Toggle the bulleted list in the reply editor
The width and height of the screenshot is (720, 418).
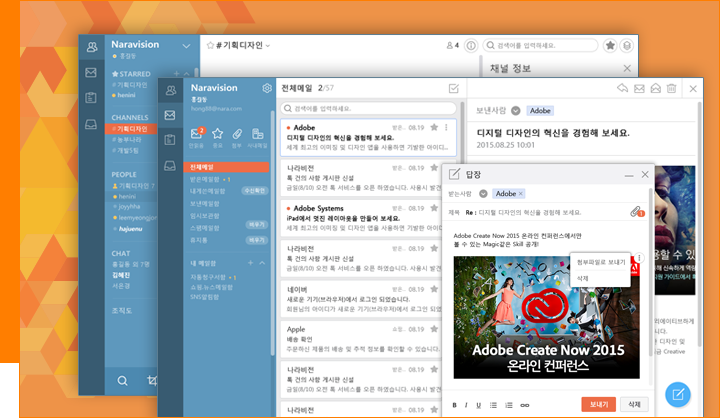pos(493,405)
